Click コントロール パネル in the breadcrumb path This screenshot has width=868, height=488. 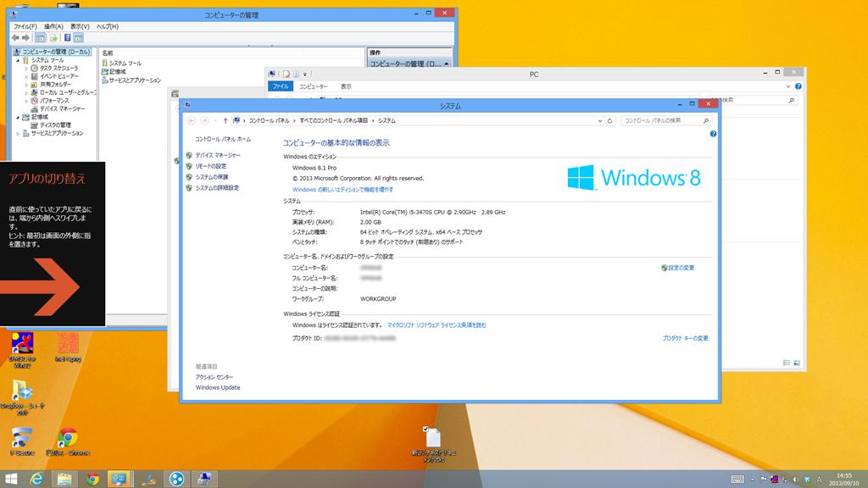269,120
